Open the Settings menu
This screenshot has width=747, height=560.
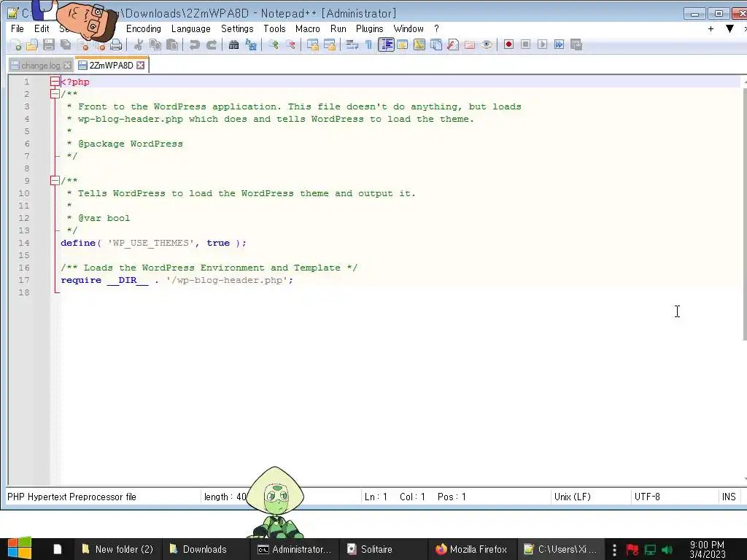[237, 28]
